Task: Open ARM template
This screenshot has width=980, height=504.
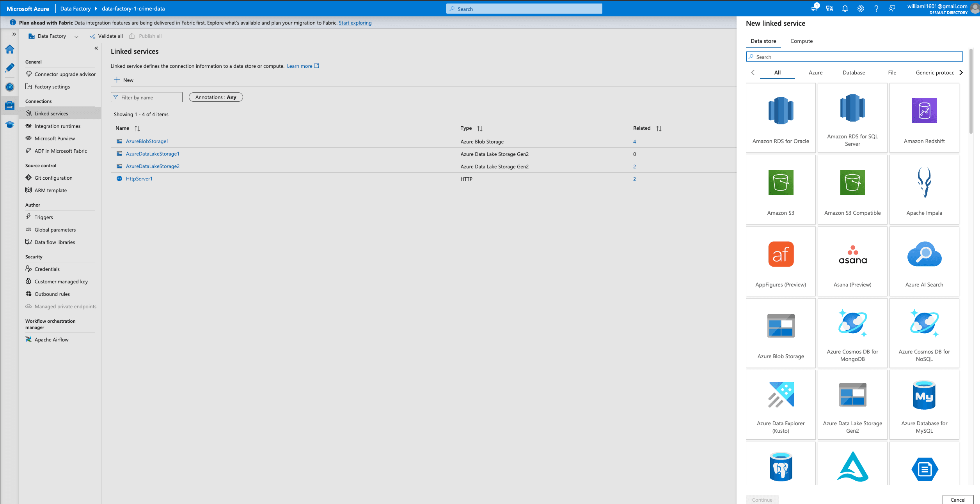Action: coord(46,190)
